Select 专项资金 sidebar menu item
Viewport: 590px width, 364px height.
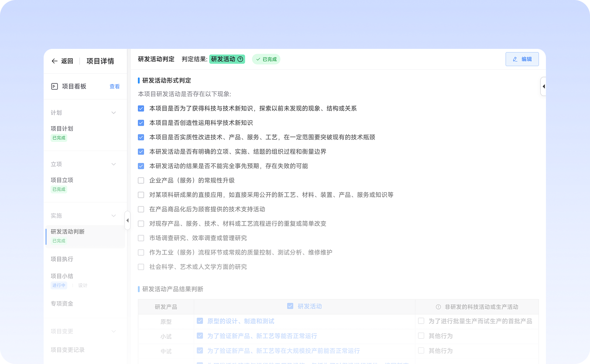[x=62, y=304]
